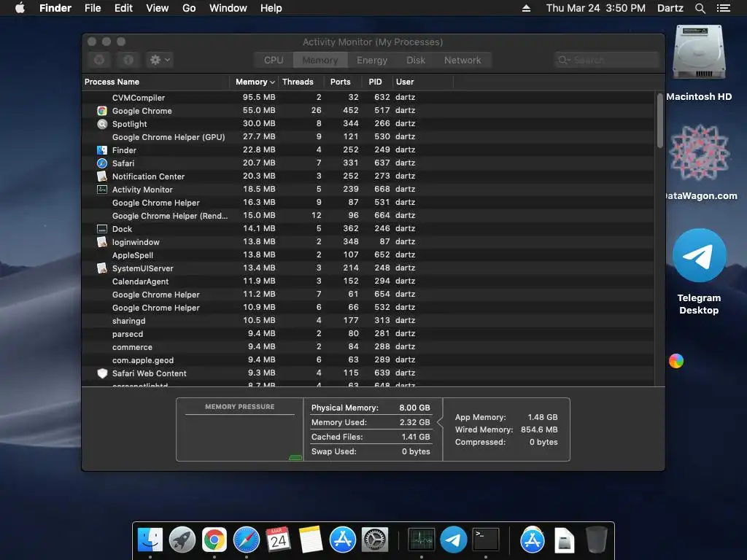The image size is (747, 560).
Task: Open Terminal from the Dock
Action: 485,540
